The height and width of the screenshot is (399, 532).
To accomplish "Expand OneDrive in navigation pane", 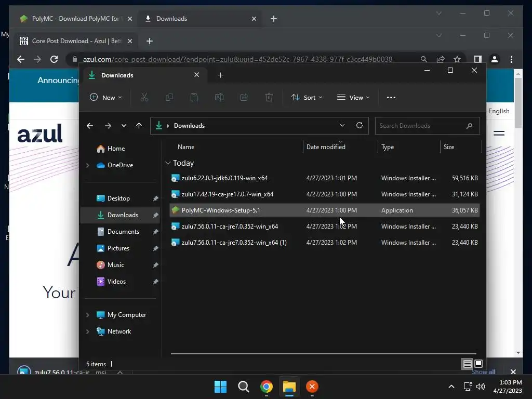I will pos(87,165).
